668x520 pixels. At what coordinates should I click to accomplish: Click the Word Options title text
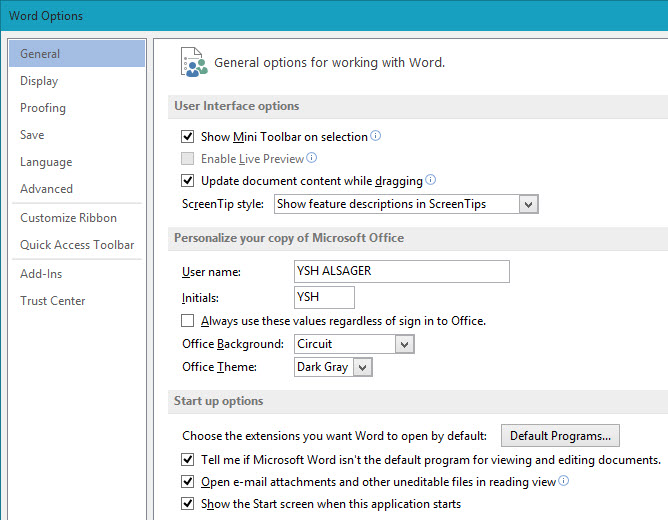(x=46, y=16)
